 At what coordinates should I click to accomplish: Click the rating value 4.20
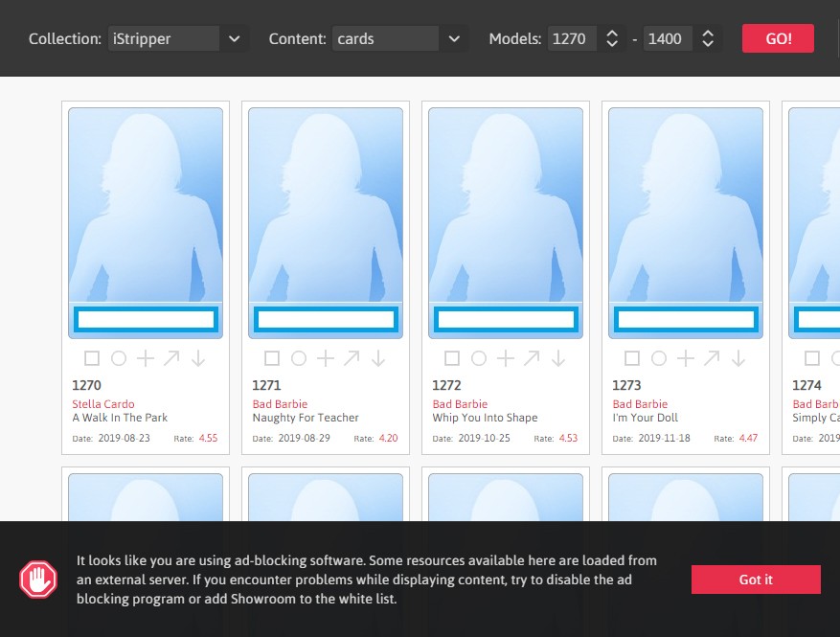click(389, 438)
